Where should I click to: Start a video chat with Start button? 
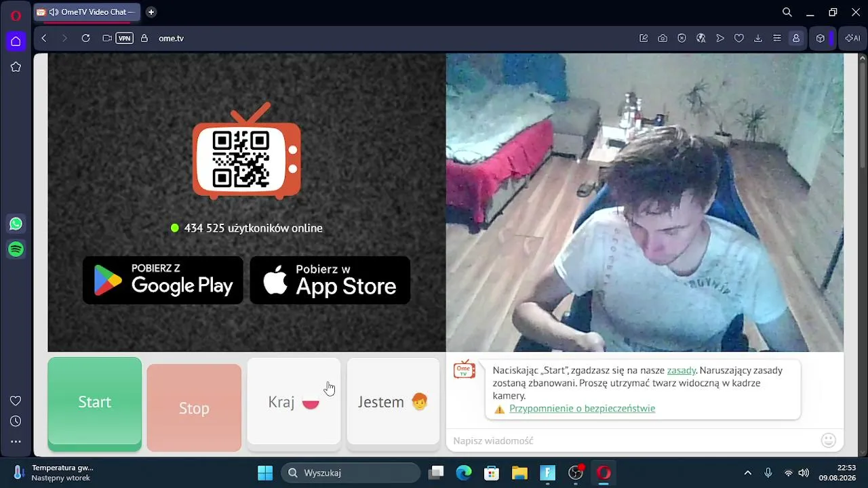click(94, 404)
